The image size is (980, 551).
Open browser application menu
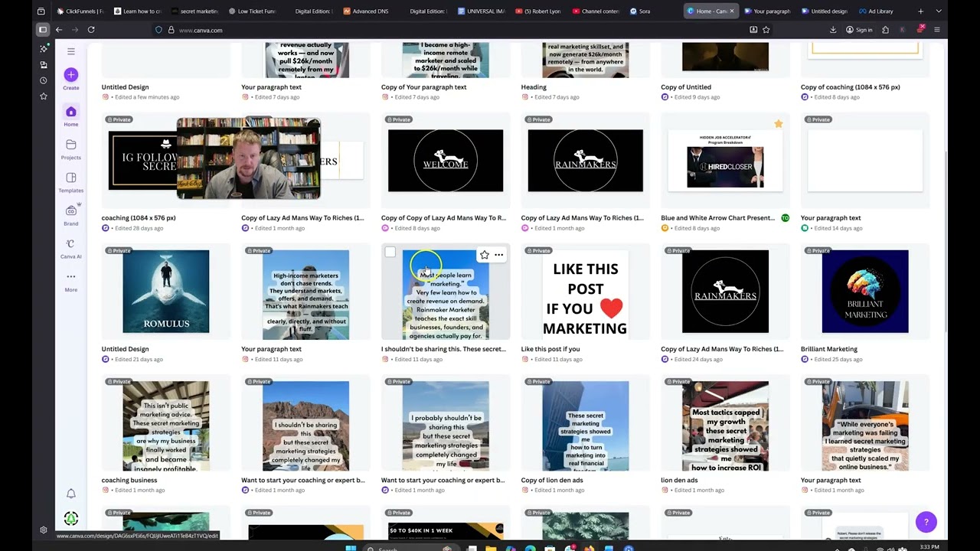pos(936,30)
